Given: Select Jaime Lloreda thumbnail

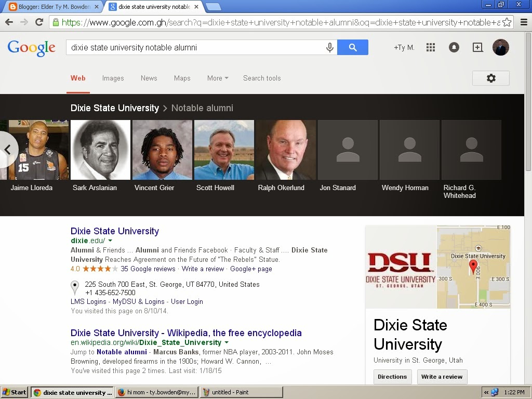Looking at the screenshot, I should tap(38, 150).
